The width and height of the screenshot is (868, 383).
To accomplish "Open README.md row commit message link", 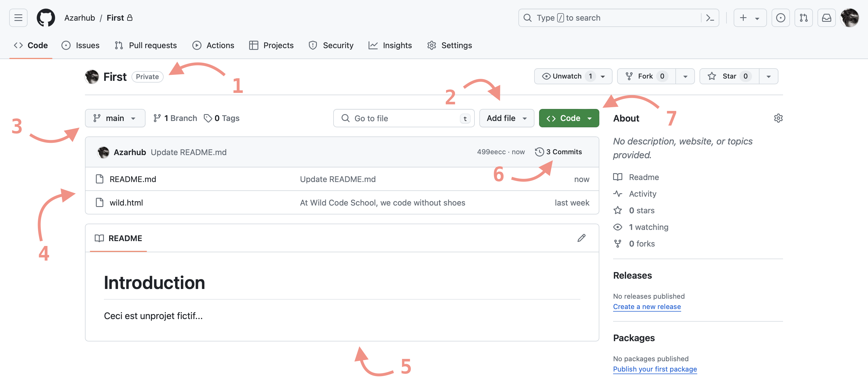I will 338,179.
